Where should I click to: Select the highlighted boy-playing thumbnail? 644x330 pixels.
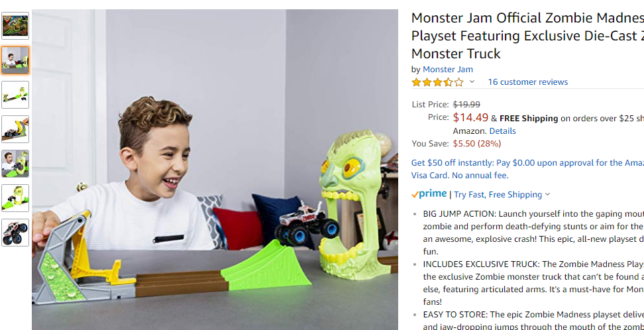point(15,60)
